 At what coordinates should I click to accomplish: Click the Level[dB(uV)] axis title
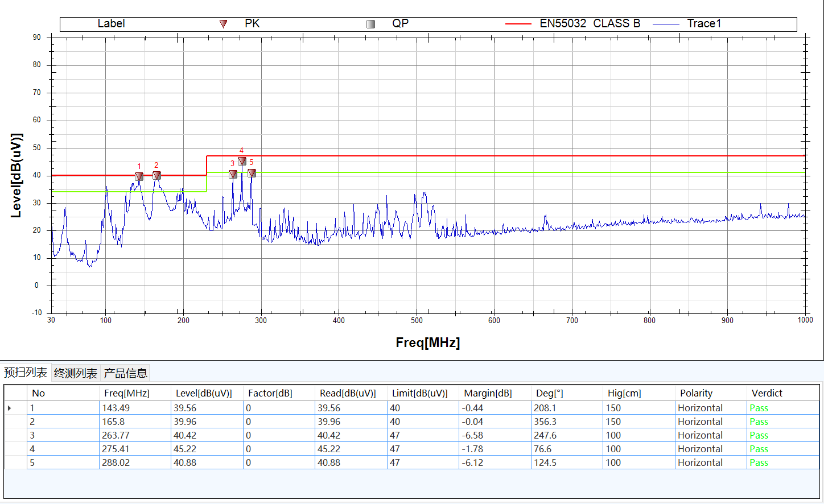17,175
